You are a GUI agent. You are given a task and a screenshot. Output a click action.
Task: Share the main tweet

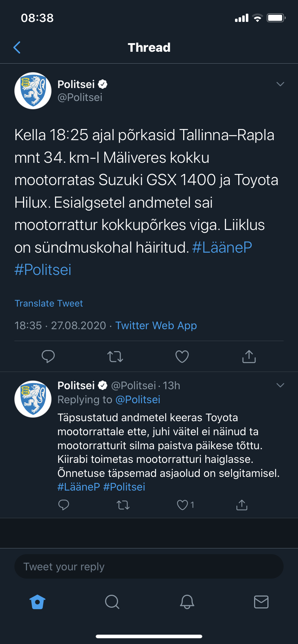coord(249,356)
